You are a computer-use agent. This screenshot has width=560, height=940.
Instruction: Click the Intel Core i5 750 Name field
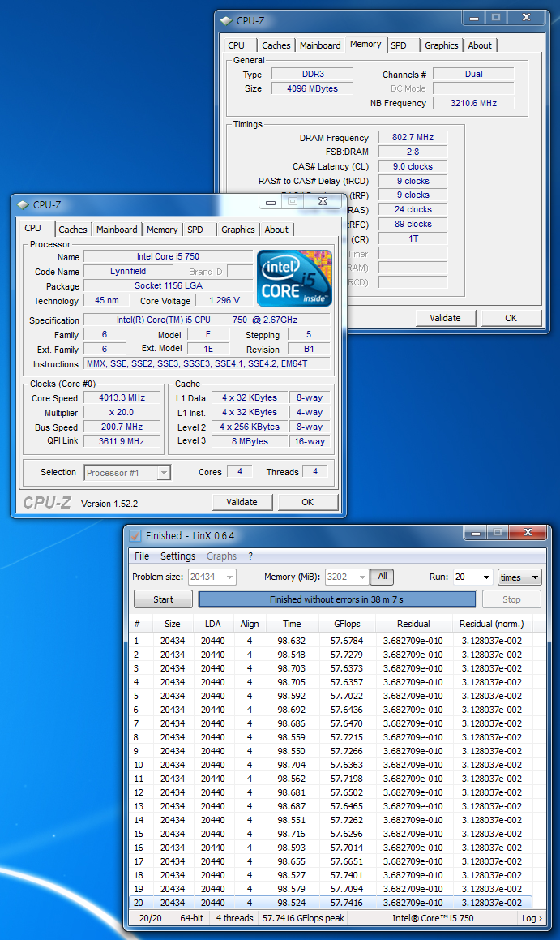(169, 256)
